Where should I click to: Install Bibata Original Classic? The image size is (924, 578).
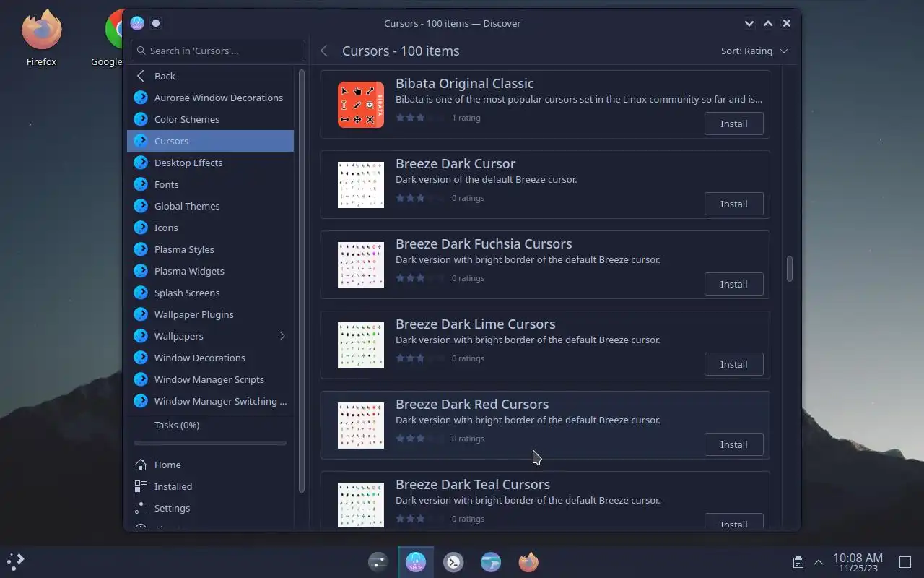(733, 124)
